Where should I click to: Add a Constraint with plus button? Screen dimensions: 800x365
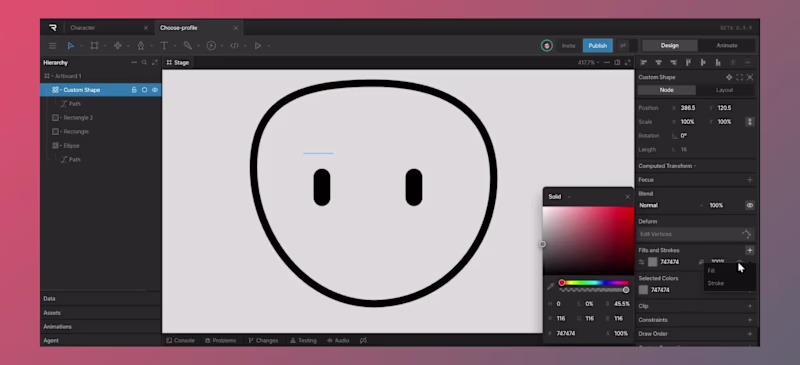click(749, 320)
